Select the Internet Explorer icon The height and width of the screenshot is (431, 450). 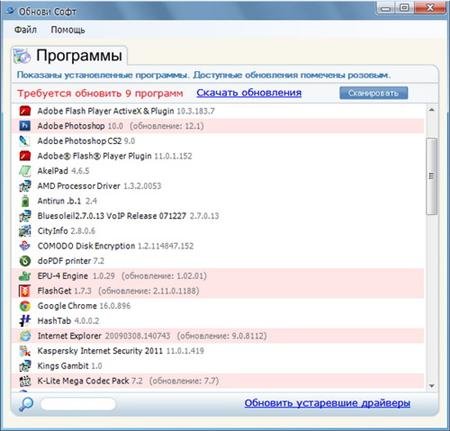coord(25,336)
